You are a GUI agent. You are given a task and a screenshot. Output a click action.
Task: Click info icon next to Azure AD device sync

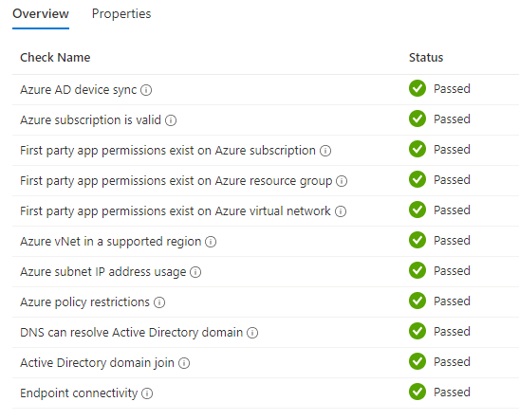(x=146, y=90)
